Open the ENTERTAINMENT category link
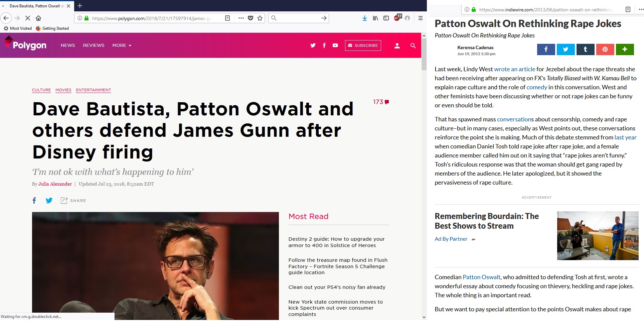Image resolution: width=644 pixels, height=329 pixels. click(93, 90)
